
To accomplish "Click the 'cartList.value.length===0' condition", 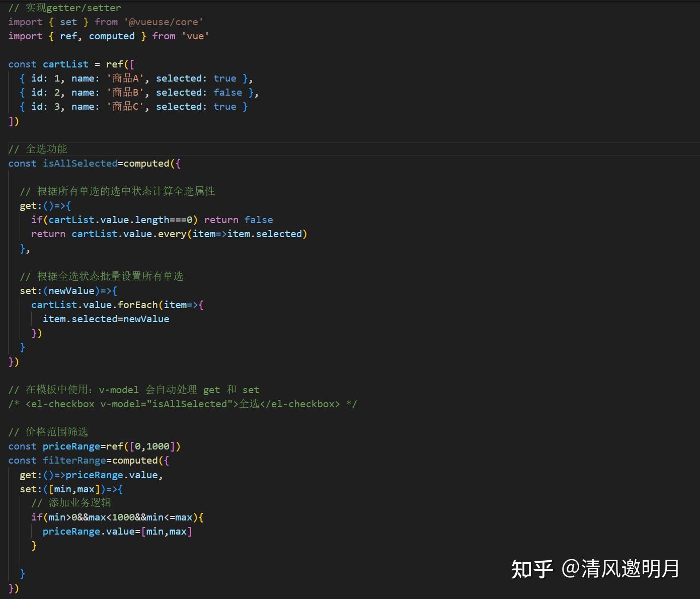I will [120, 219].
